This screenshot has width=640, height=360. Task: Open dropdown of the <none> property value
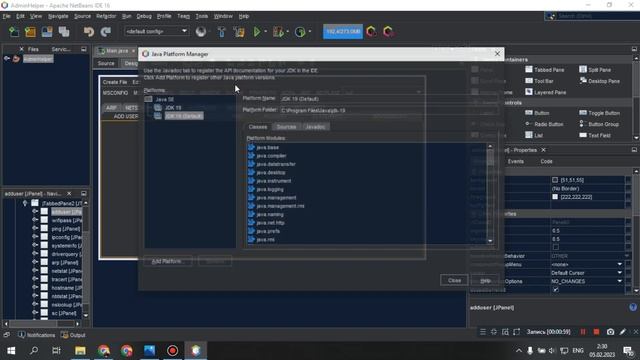point(620,264)
